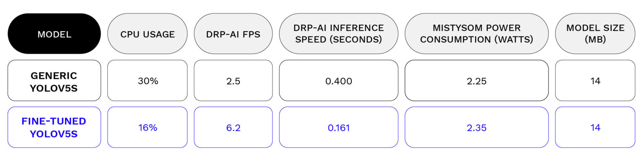Select the 16% CPU usage cell

point(148,127)
